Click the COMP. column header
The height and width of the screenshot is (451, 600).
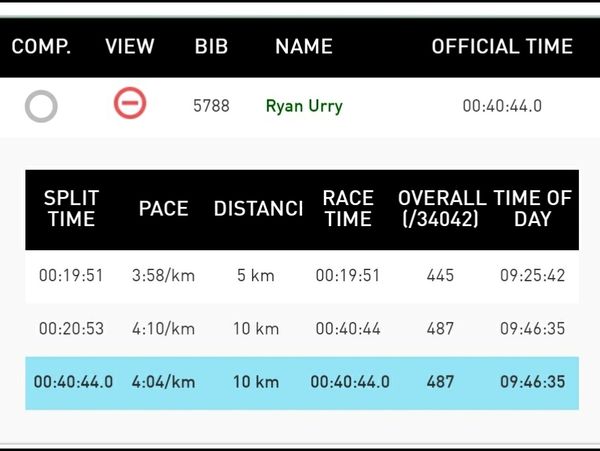(41, 47)
